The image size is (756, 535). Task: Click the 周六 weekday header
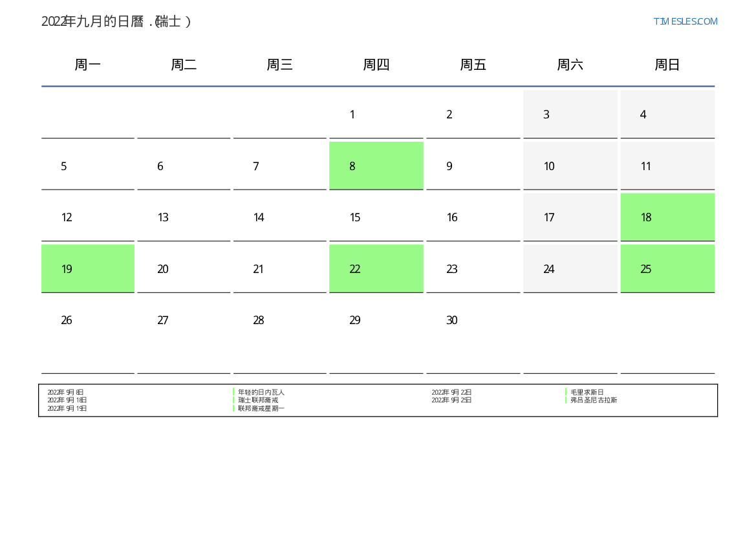coord(570,65)
